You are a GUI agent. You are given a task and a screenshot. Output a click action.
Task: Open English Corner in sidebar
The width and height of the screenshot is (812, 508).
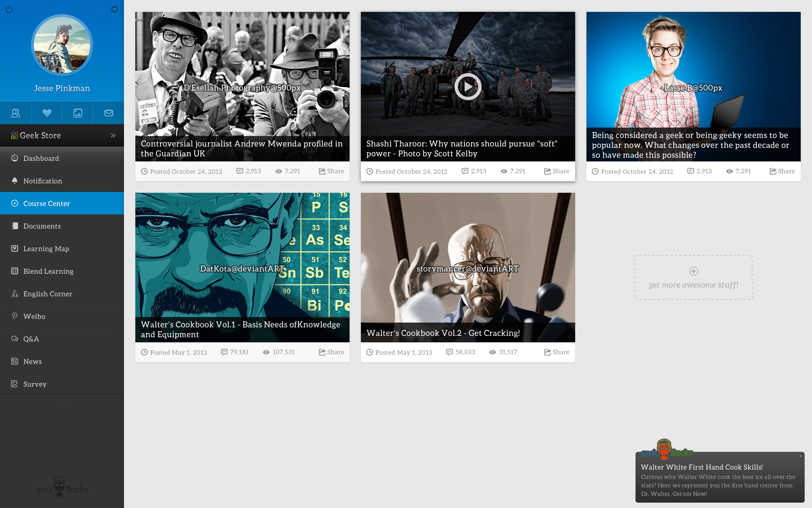(x=62, y=293)
